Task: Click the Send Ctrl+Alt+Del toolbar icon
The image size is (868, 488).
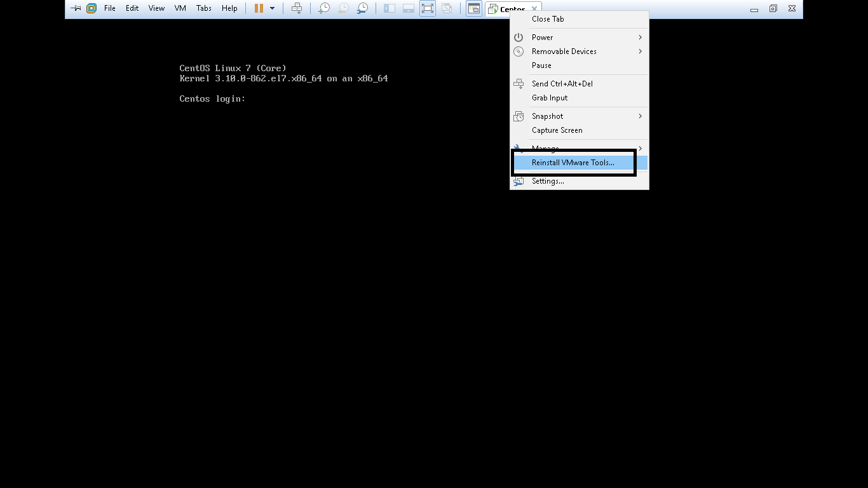Action: [297, 8]
